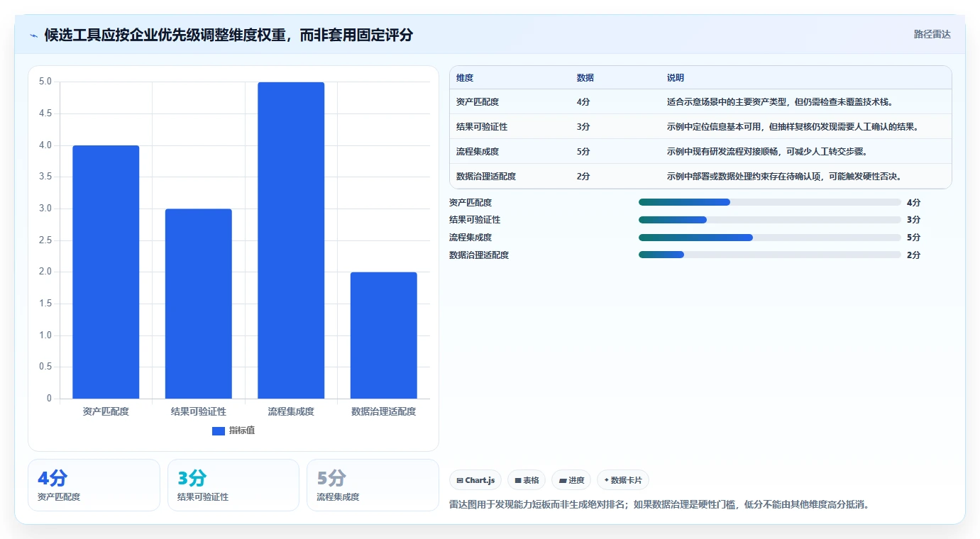Image resolution: width=980 pixels, height=539 pixels.
Task: Click the 路径雷达 label in header
Action: click(x=932, y=34)
